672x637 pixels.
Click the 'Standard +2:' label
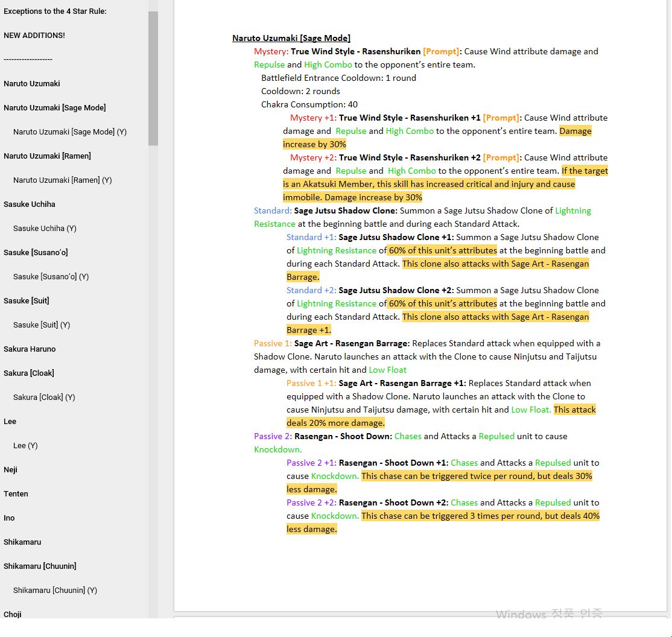click(x=311, y=291)
